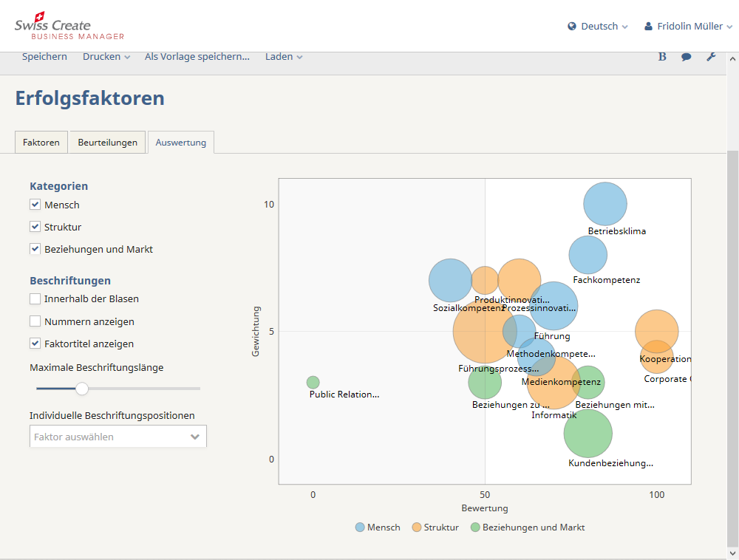Click the user profile icon
The width and height of the screenshot is (739, 560).
click(x=649, y=26)
